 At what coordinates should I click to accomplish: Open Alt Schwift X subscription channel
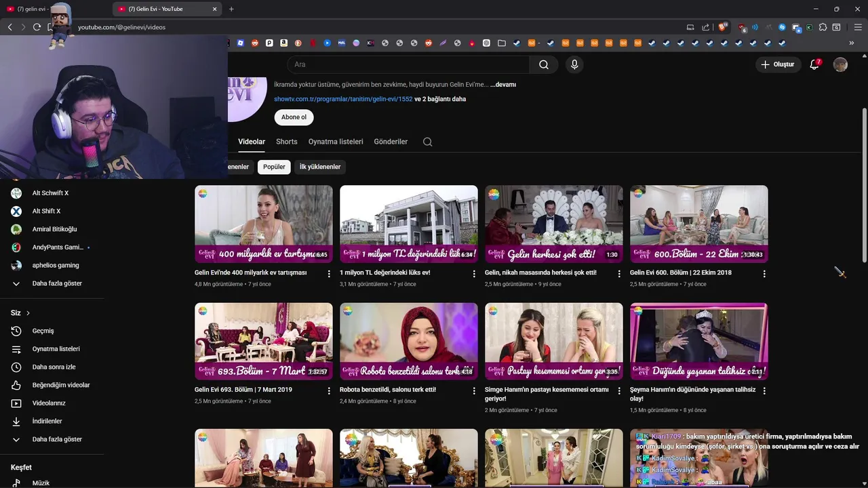[x=52, y=193]
